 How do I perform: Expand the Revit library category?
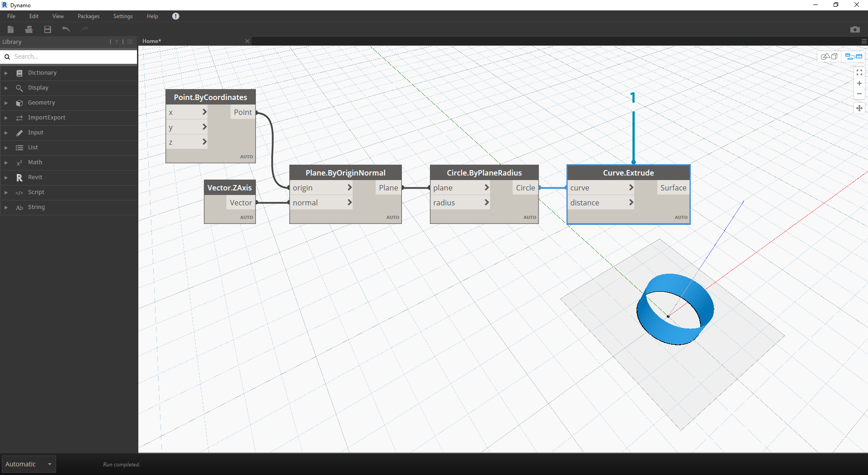point(35,177)
